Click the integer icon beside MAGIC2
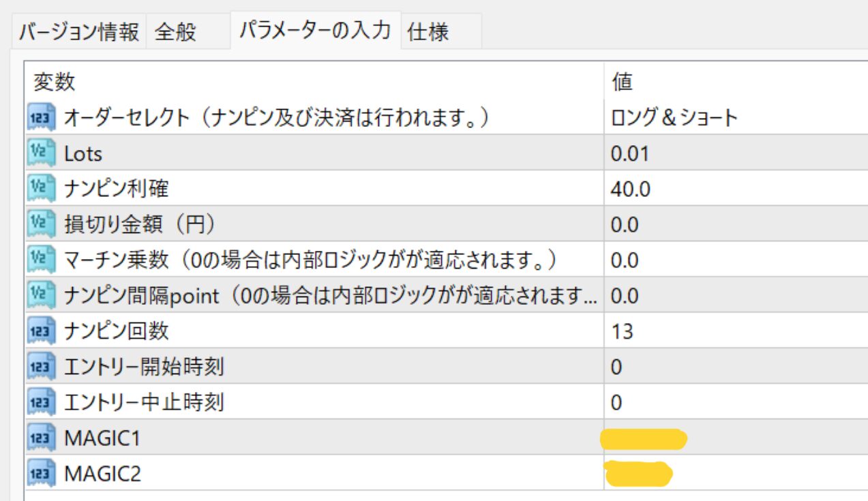Image resolution: width=868 pixels, height=501 pixels. [40, 474]
